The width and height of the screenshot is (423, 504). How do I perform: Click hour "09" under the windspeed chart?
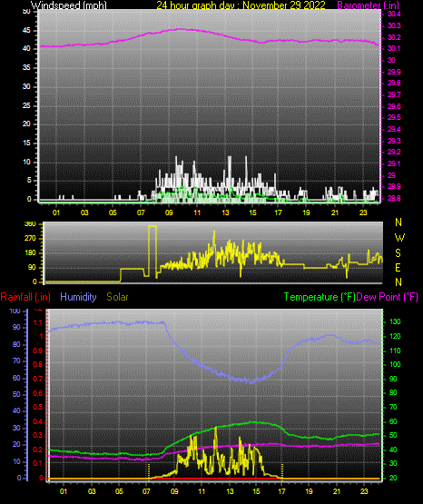pyautogui.click(x=169, y=212)
